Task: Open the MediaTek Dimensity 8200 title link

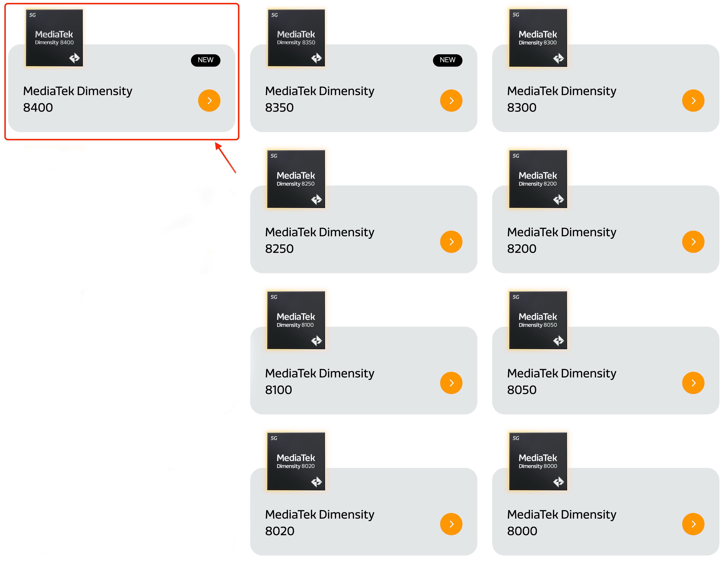Action: tap(562, 240)
